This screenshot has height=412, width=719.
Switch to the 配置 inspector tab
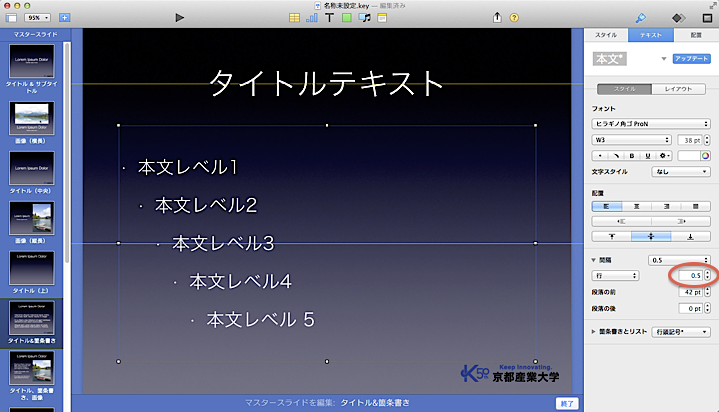696,35
